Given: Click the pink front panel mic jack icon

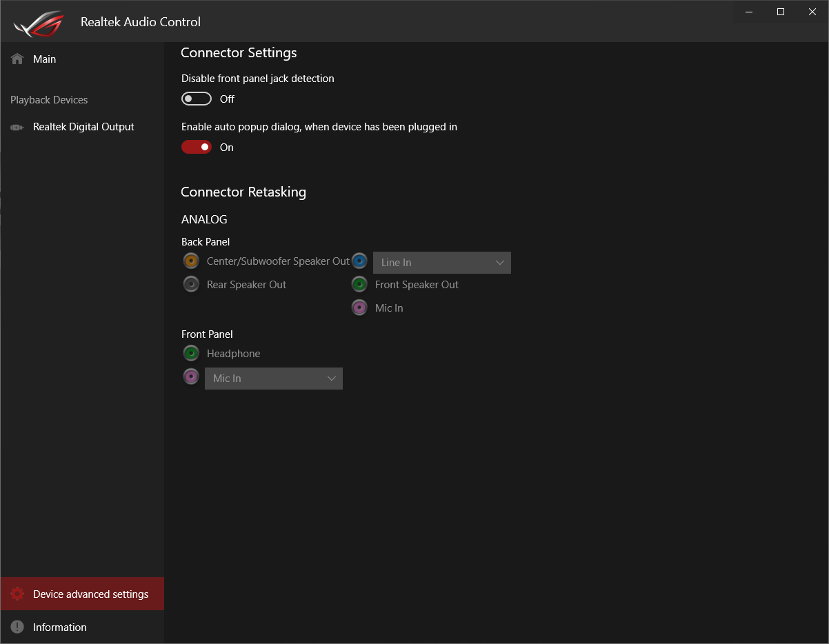Looking at the screenshot, I should (x=191, y=376).
